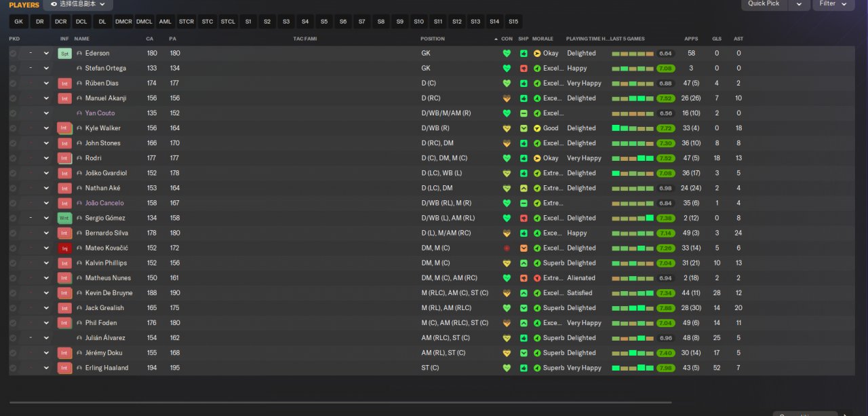Toggle the pick checkbox for Stefan Ortega
Screen dimensions: 868x416
pyautogui.click(x=13, y=68)
